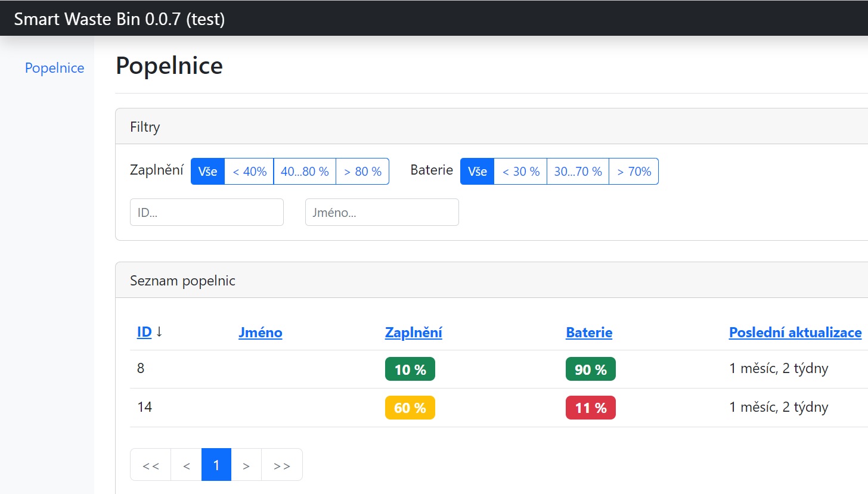Screen dimensions: 868x494
Task: Go to previous page with '<'
Action: 187,465
